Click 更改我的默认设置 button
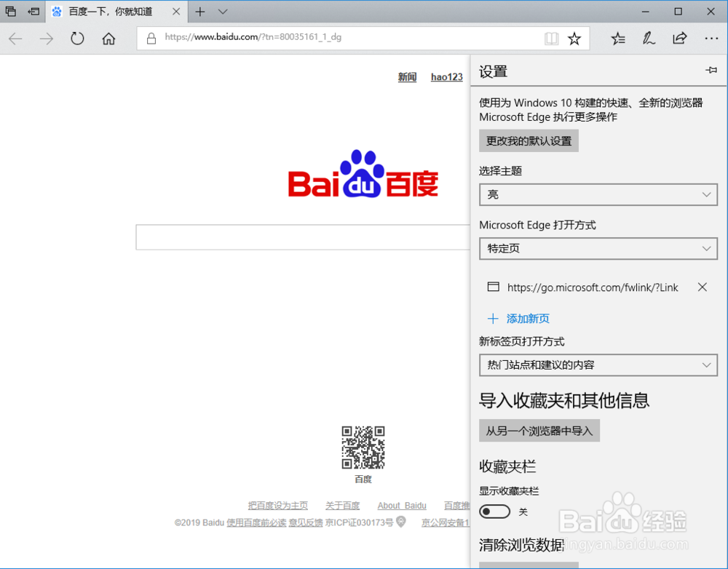This screenshot has height=569, width=728. tap(529, 141)
